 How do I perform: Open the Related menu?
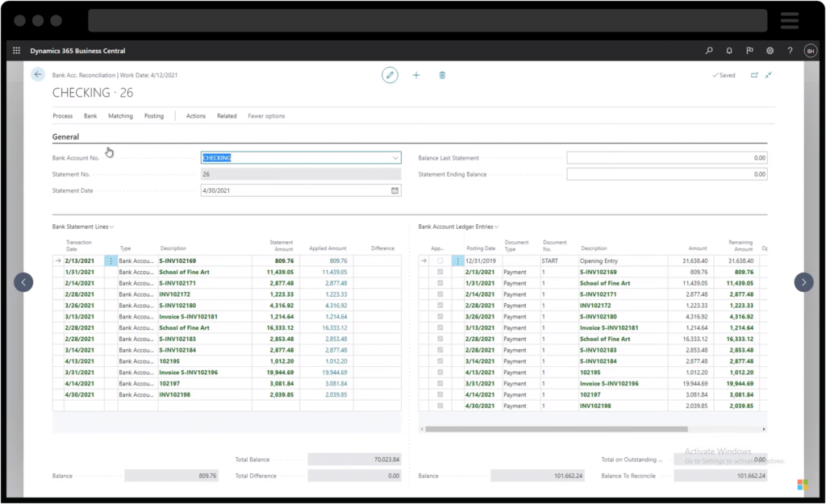227,116
